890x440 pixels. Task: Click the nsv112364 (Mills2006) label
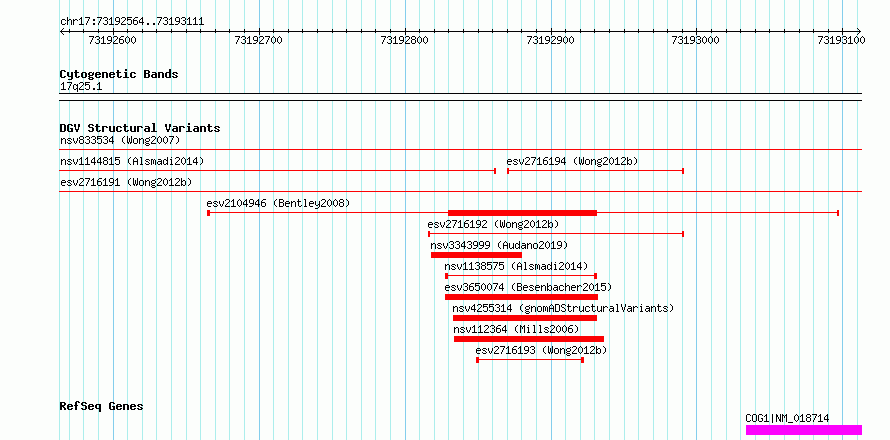(516, 329)
